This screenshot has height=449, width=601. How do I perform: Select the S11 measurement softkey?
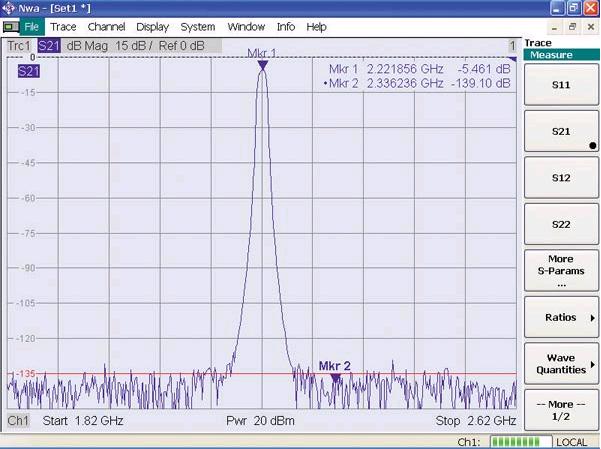(x=560, y=86)
